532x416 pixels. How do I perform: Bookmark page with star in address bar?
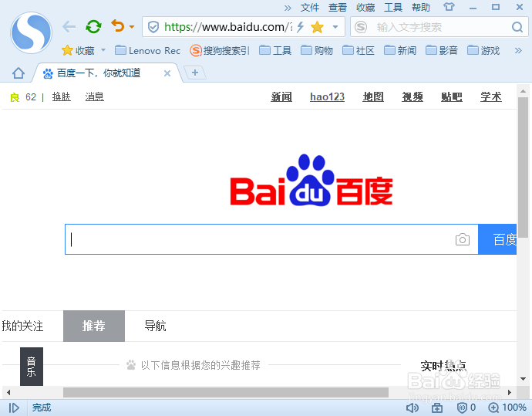tap(317, 27)
